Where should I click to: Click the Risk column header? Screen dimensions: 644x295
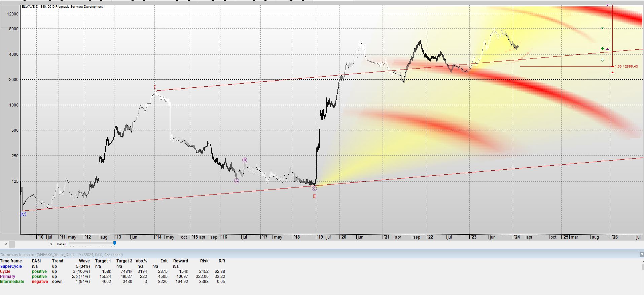click(204, 261)
